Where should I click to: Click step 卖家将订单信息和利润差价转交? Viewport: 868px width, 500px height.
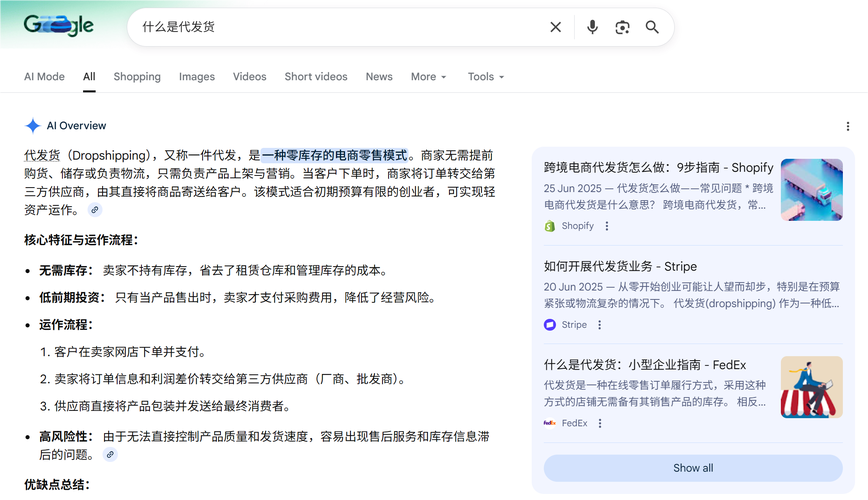[x=231, y=379]
